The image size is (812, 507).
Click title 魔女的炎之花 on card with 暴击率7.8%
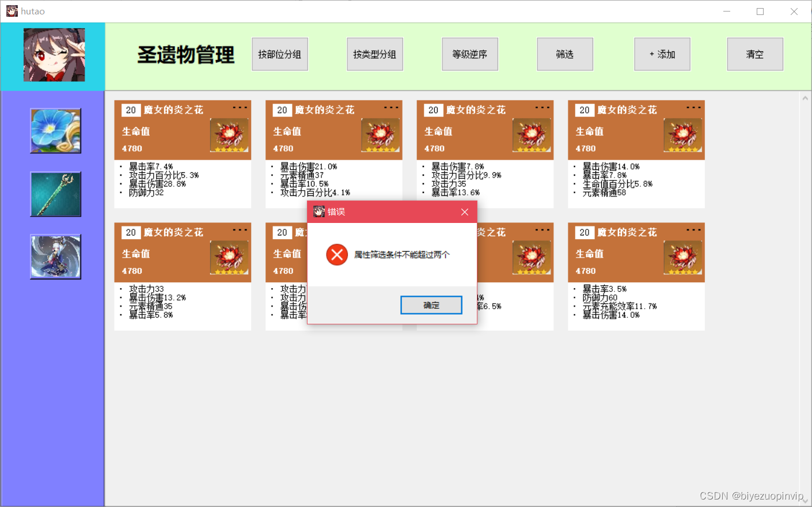tap(627, 110)
